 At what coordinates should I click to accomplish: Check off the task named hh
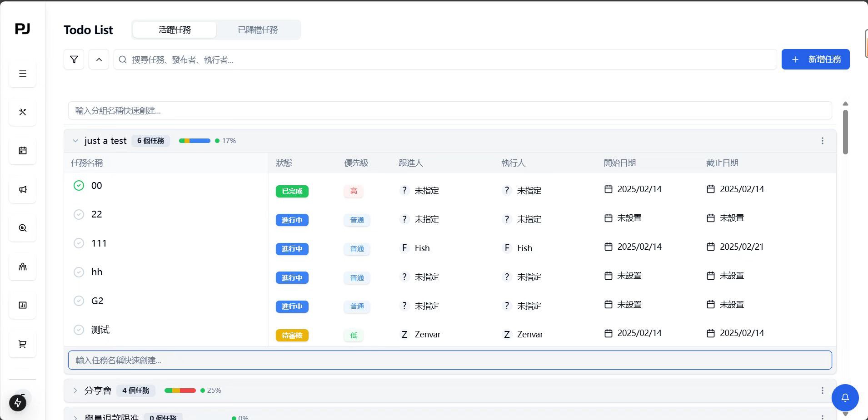point(79,272)
